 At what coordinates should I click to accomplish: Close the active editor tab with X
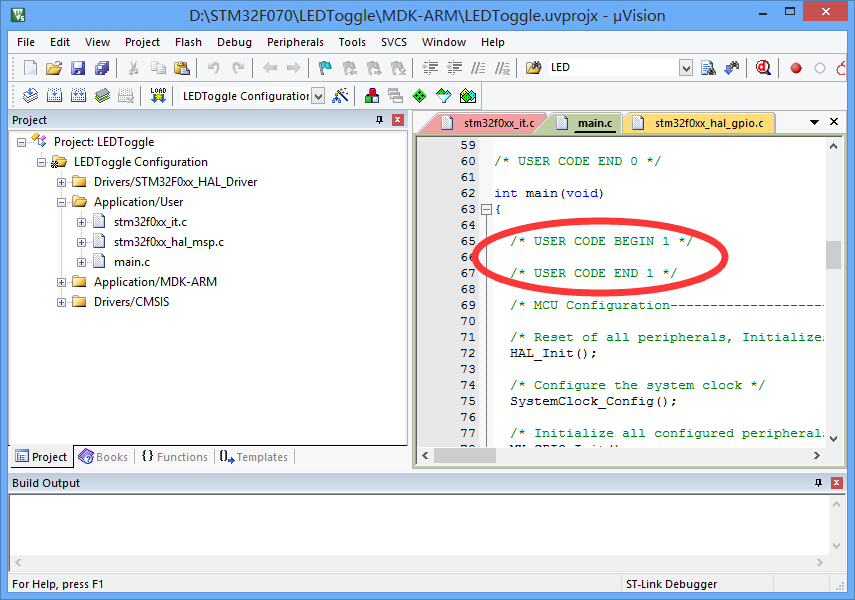pyautogui.click(x=834, y=122)
